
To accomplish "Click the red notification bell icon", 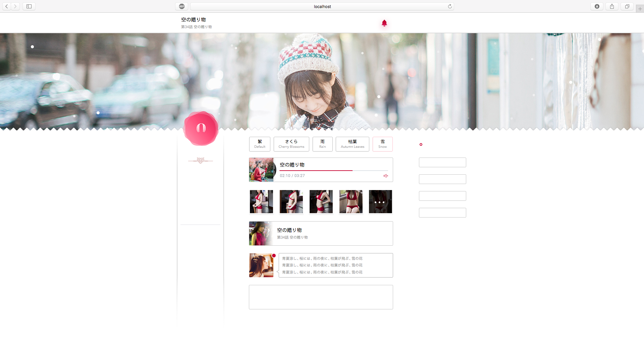I will coord(384,23).
